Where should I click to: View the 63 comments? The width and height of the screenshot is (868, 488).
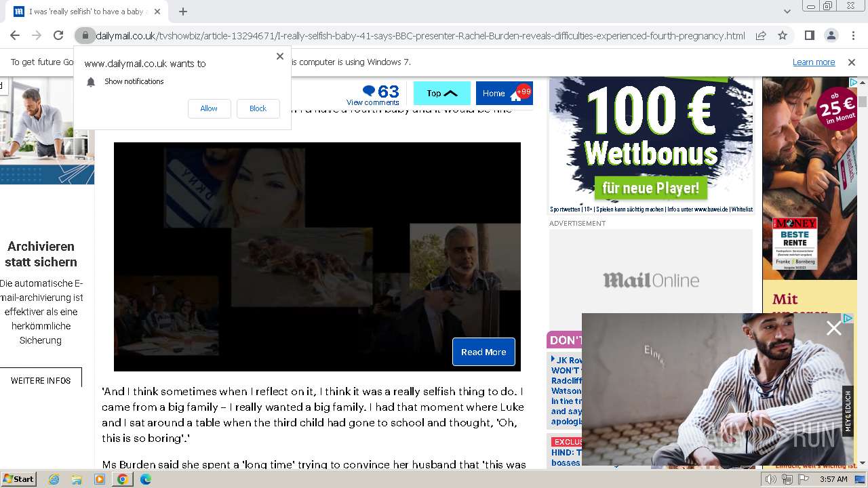tap(373, 94)
